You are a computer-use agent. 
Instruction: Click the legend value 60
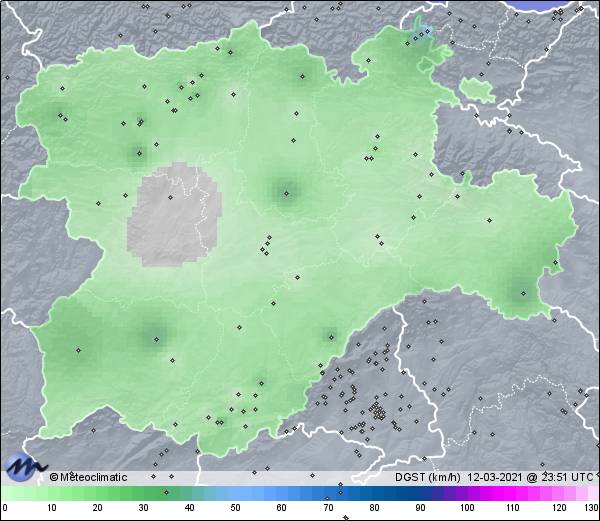[x=282, y=508]
